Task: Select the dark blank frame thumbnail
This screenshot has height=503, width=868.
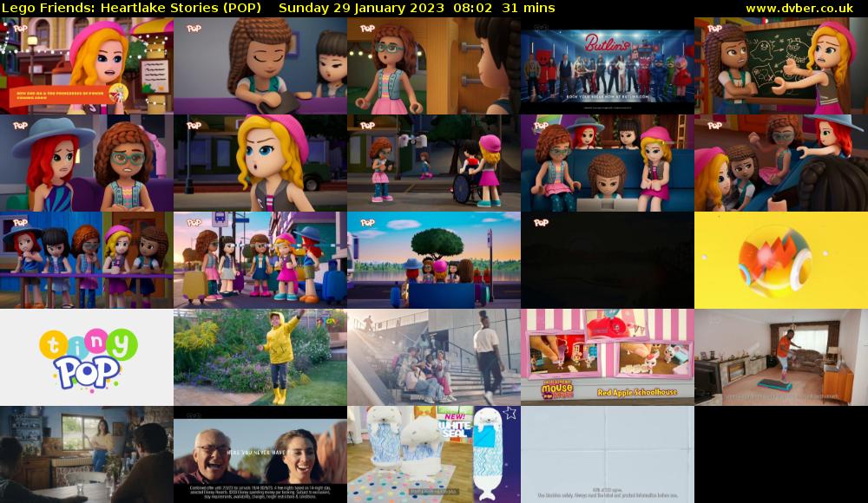Action: (x=608, y=260)
